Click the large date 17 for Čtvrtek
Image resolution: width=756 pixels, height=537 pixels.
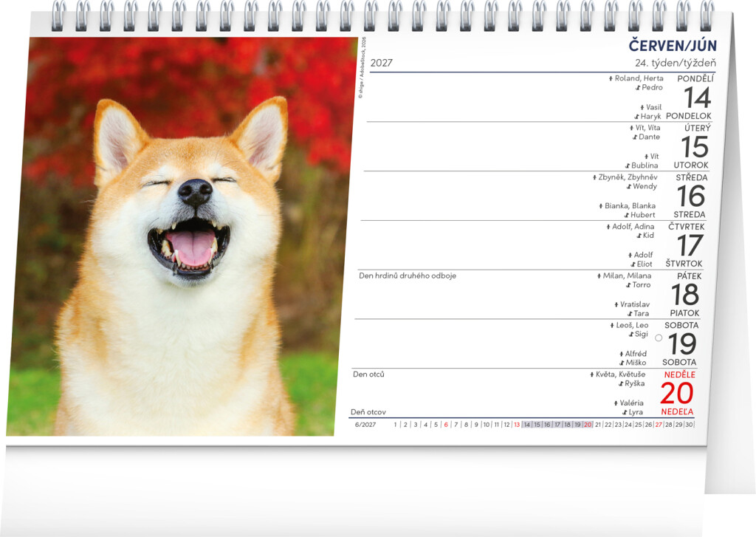coord(690,245)
